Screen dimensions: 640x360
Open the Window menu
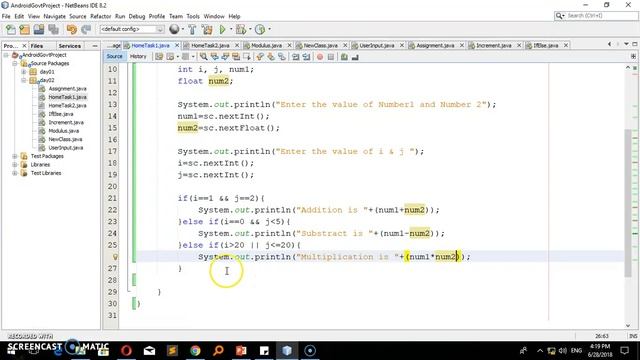(x=214, y=16)
